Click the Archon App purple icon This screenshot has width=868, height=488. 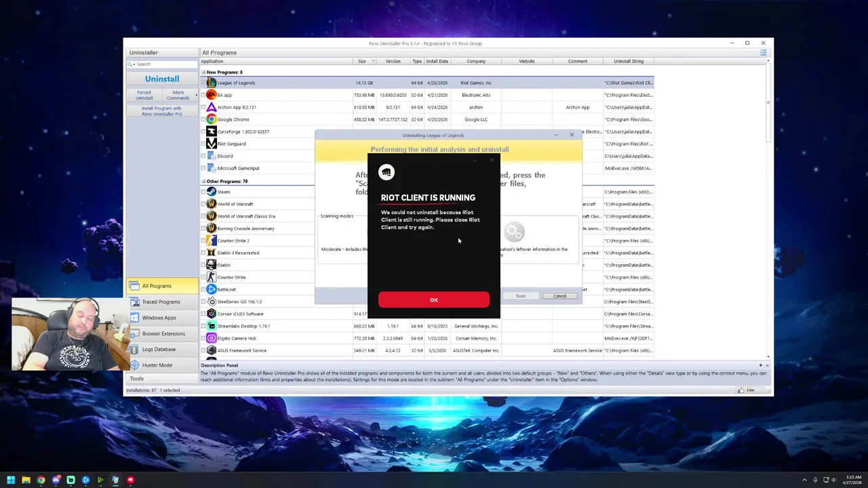pyautogui.click(x=212, y=107)
